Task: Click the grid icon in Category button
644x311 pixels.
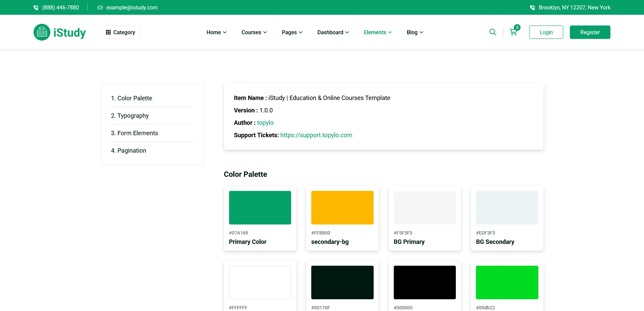Action: pos(108,32)
